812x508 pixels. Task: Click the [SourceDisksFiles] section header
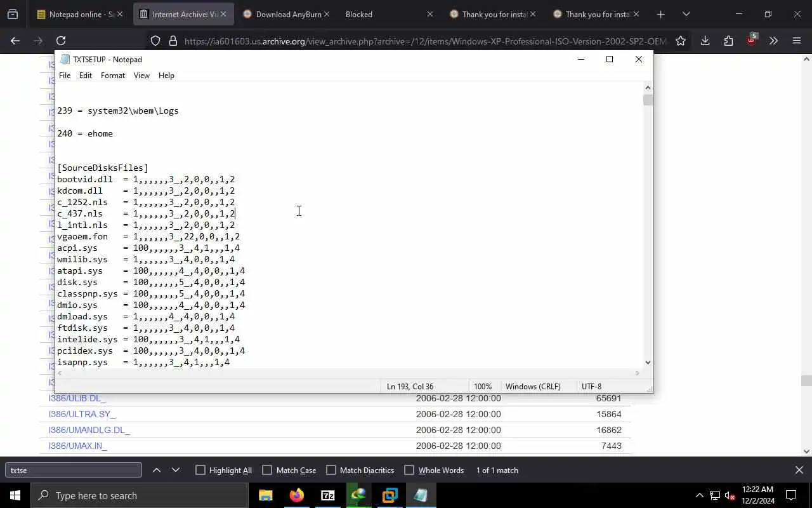pos(103,168)
